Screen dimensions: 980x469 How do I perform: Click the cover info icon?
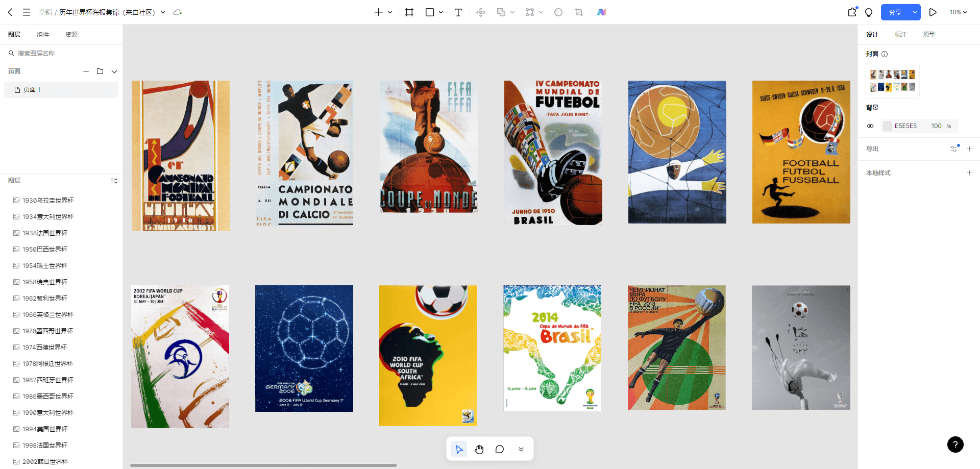(885, 54)
